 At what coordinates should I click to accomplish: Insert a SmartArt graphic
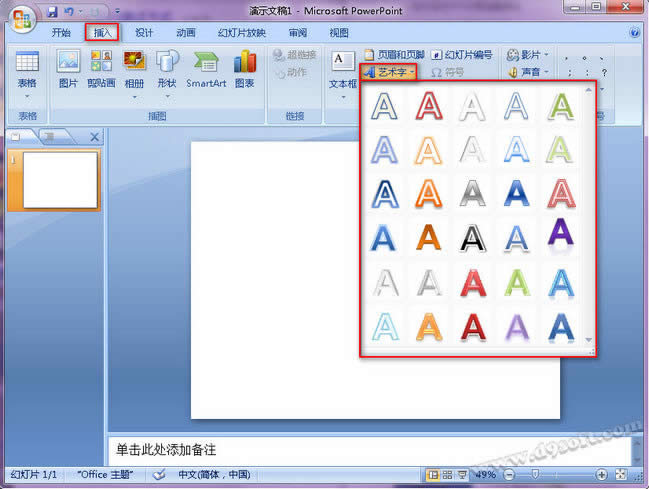(x=206, y=69)
